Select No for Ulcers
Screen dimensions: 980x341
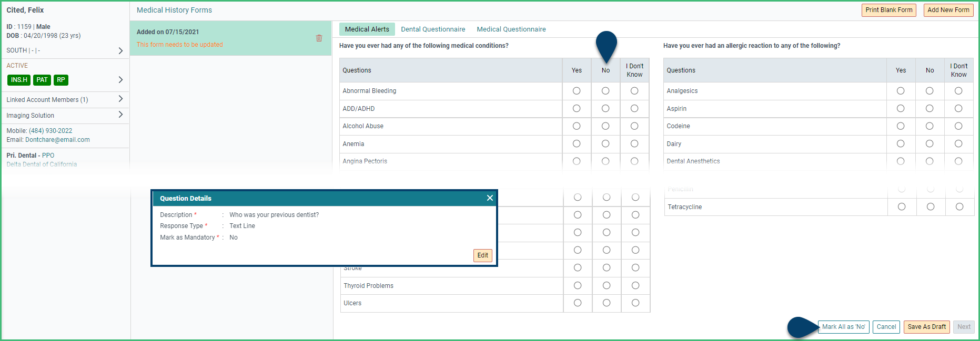607,303
